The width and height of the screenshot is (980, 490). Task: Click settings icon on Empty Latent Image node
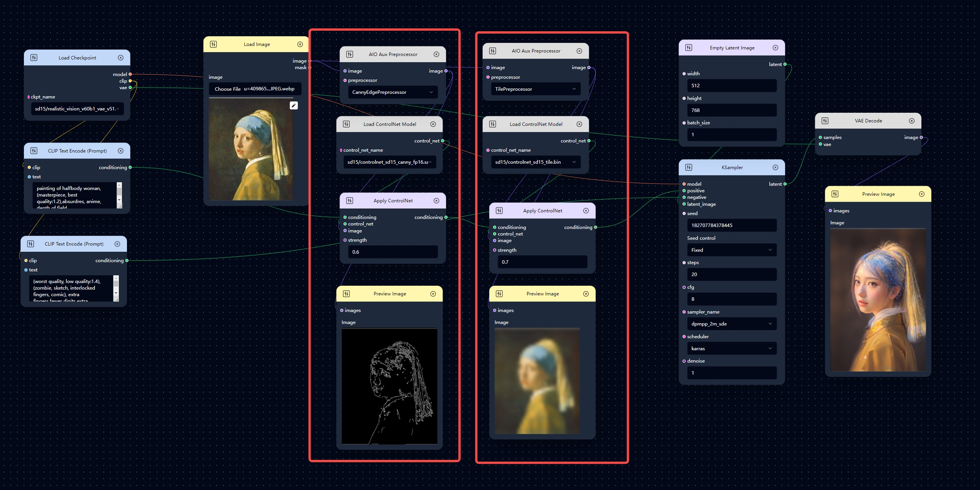(689, 47)
